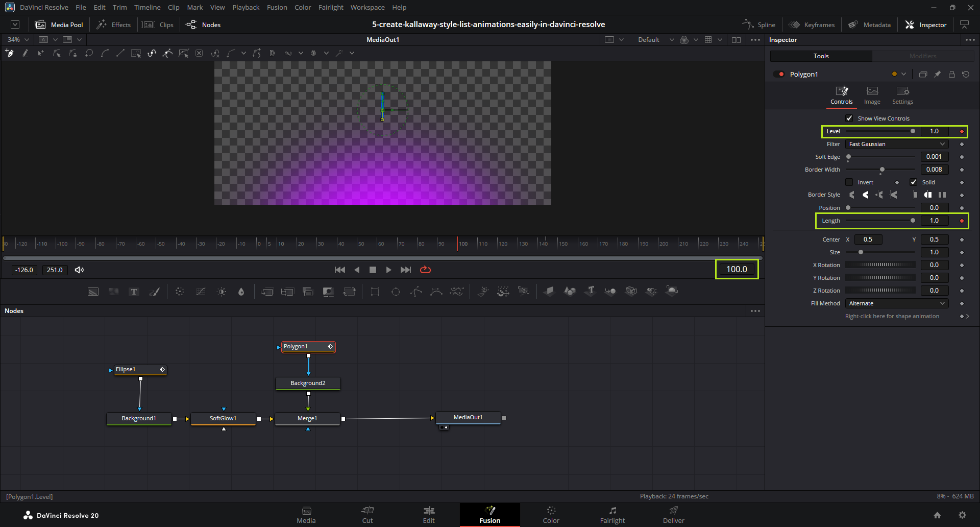The height and width of the screenshot is (527, 980).
Task: Click the Level keyframe diamond
Action: (x=962, y=132)
